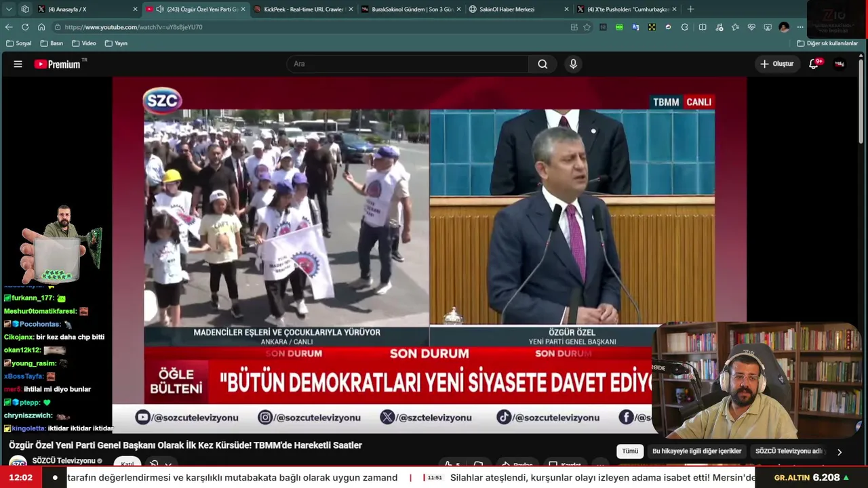Click chat message 'bir kez daha chp bitti'
Screen dimensions: 868x488
coord(71,337)
